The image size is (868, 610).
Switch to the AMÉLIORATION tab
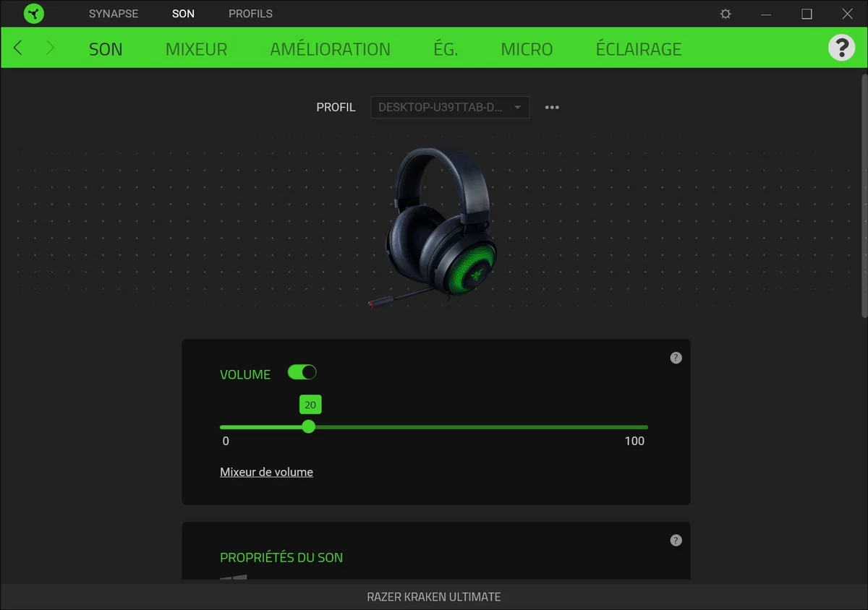click(x=330, y=49)
